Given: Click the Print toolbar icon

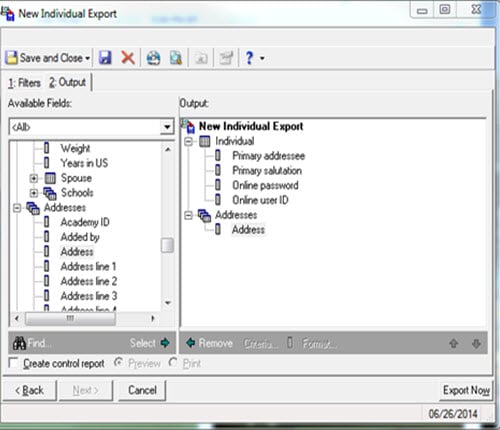Looking at the screenshot, I should point(153,58).
